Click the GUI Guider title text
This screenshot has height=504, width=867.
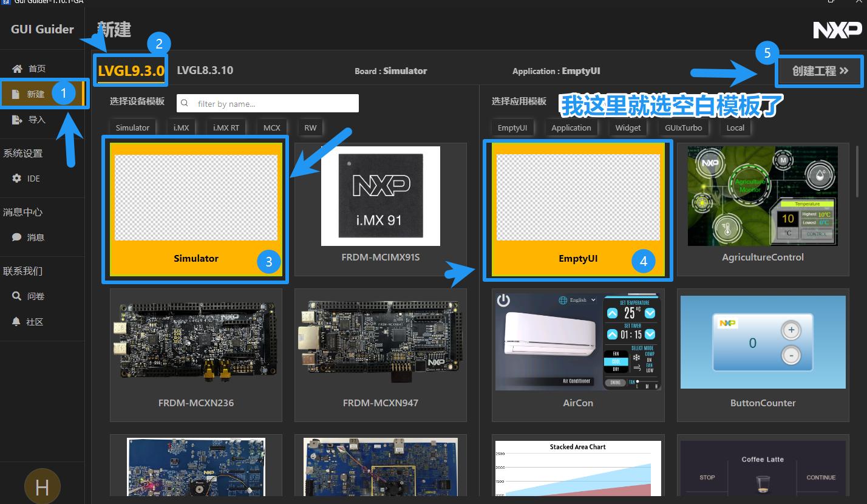tap(42, 29)
